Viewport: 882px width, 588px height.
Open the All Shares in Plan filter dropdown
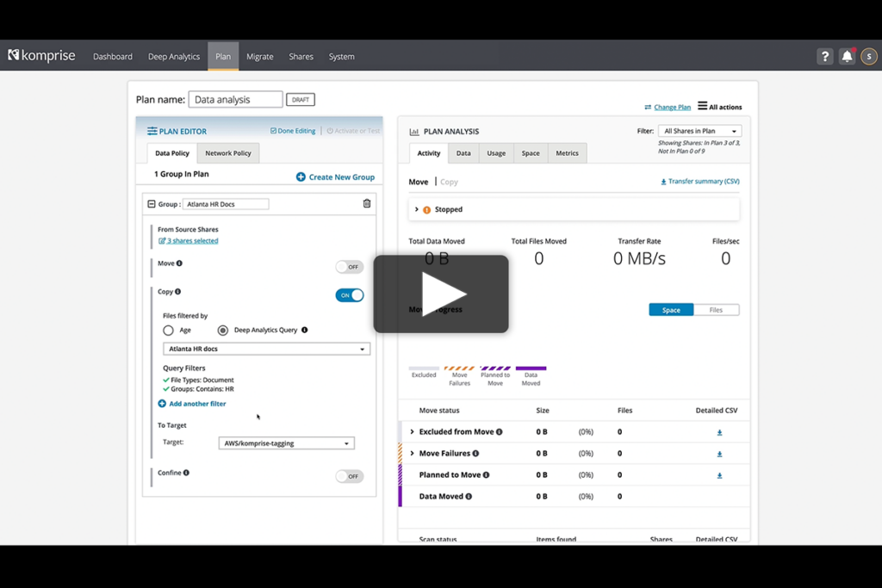tap(699, 131)
